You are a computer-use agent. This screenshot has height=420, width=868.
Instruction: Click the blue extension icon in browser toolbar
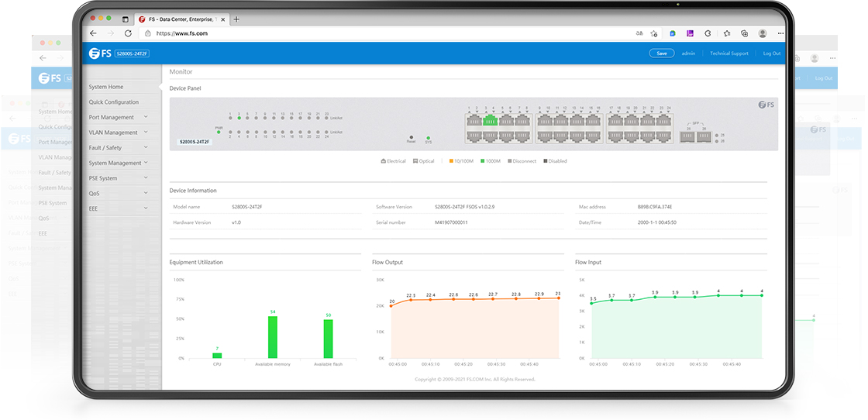pos(673,33)
